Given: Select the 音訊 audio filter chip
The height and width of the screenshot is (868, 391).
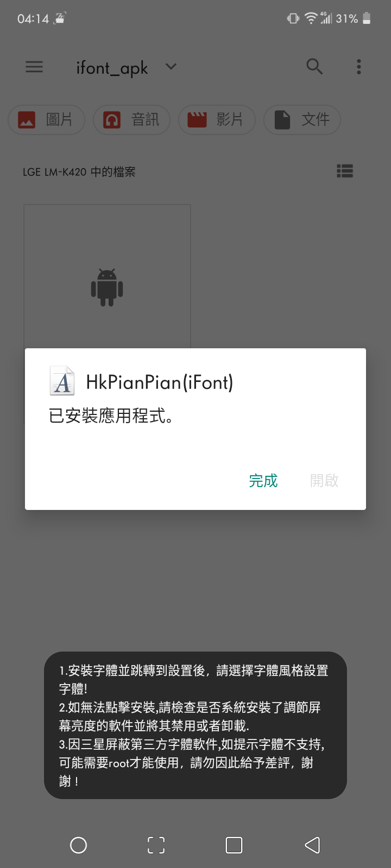Looking at the screenshot, I should point(132,119).
